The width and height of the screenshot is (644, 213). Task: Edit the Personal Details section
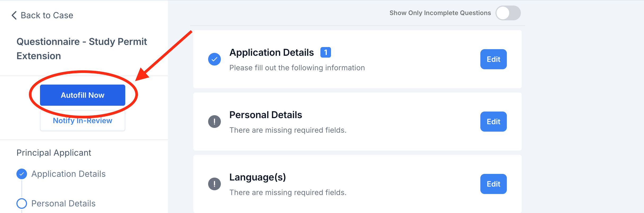coord(494,122)
